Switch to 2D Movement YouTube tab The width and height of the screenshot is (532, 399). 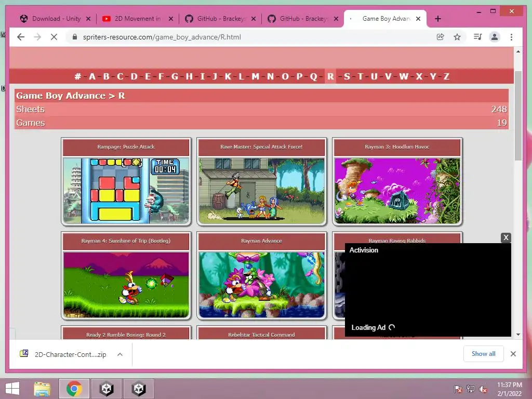pyautogui.click(x=137, y=19)
